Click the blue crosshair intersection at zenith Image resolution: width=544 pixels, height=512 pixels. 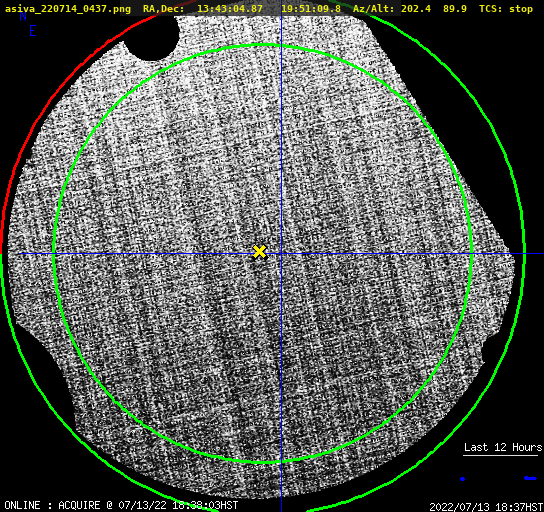[x=281, y=254]
